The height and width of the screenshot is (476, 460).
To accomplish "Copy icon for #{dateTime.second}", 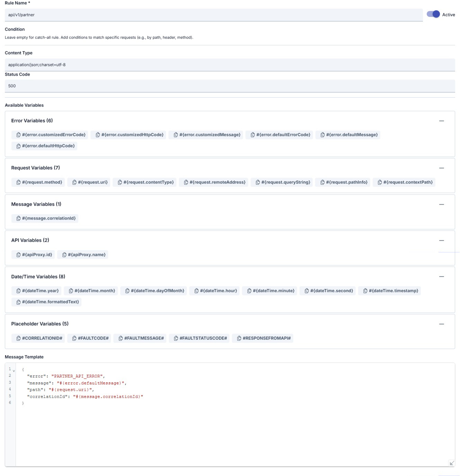I will (x=306, y=291).
